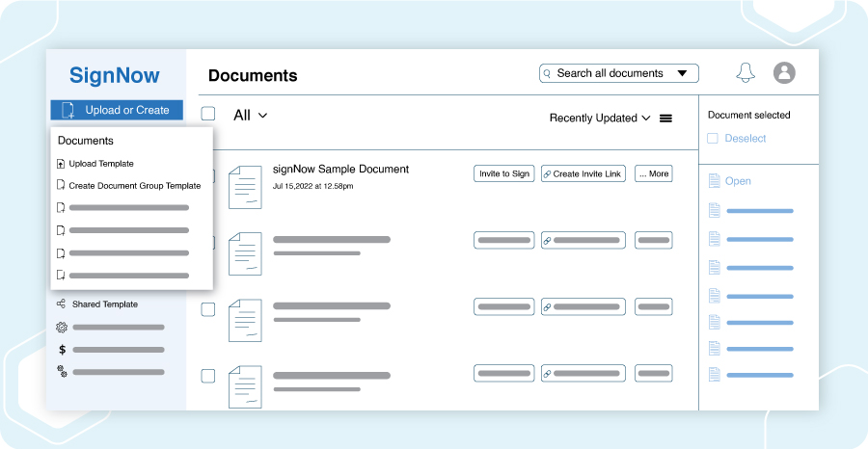Image resolution: width=868 pixels, height=449 pixels.
Task: Tick the checkbox of the third document row
Action: coord(208,309)
